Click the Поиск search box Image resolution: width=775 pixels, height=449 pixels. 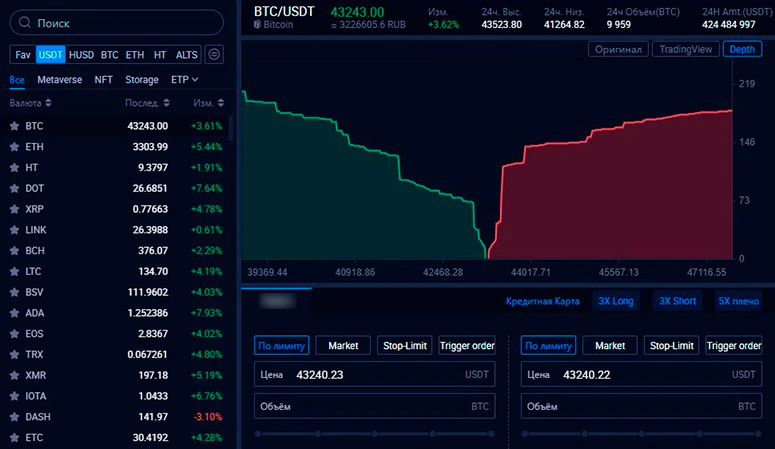pos(117,23)
